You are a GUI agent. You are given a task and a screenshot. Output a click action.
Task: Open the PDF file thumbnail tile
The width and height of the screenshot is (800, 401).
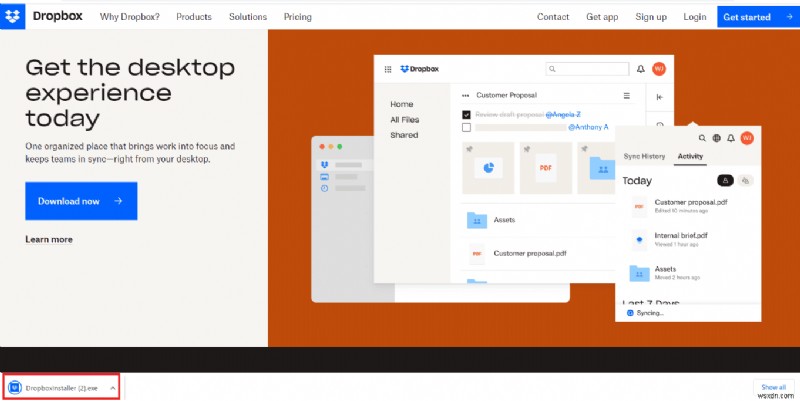point(546,168)
